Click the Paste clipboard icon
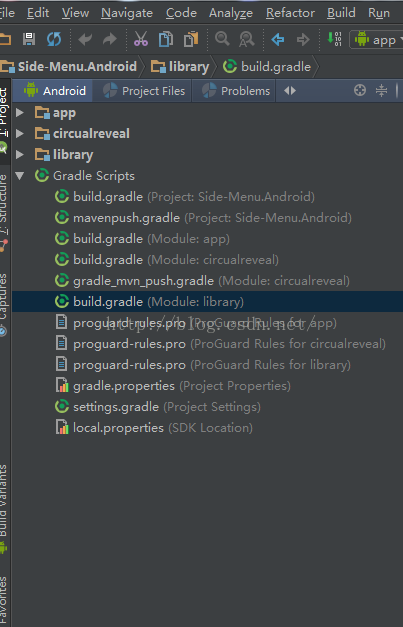Screen dimensions: 403x627 click(191, 39)
